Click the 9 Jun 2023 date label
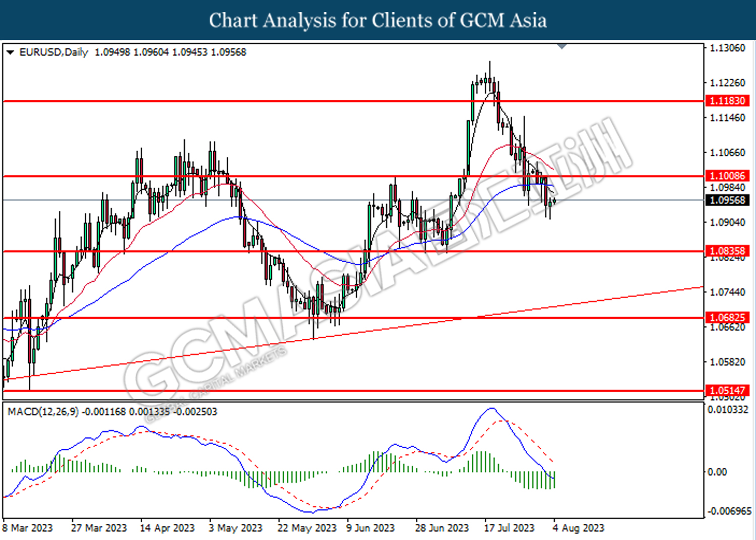The image size is (756, 540). pyautogui.click(x=370, y=528)
